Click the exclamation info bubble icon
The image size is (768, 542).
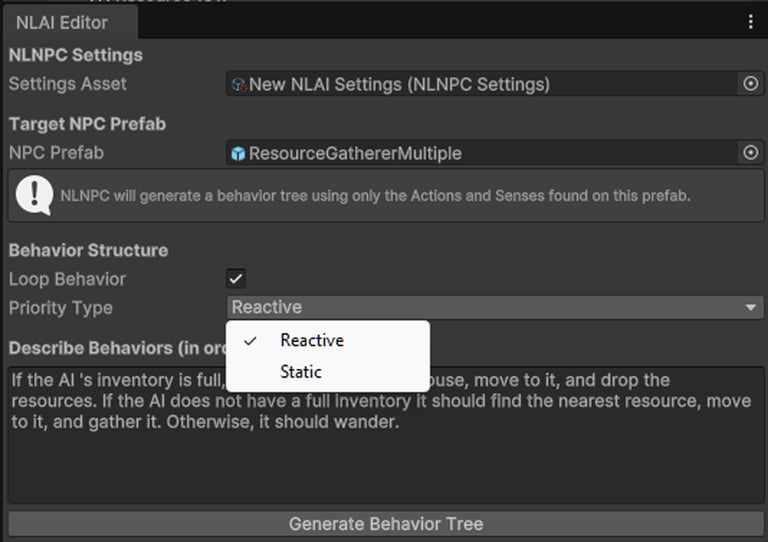pos(34,195)
